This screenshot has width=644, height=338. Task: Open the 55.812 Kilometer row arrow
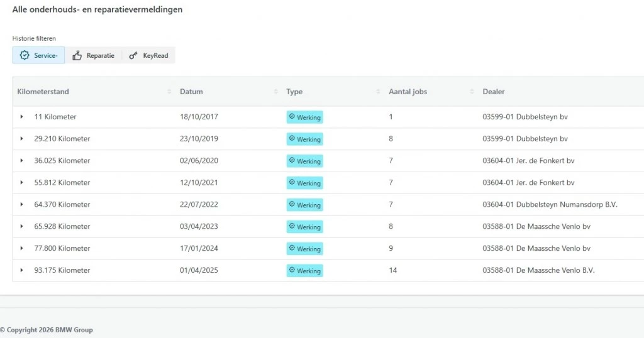pos(21,183)
